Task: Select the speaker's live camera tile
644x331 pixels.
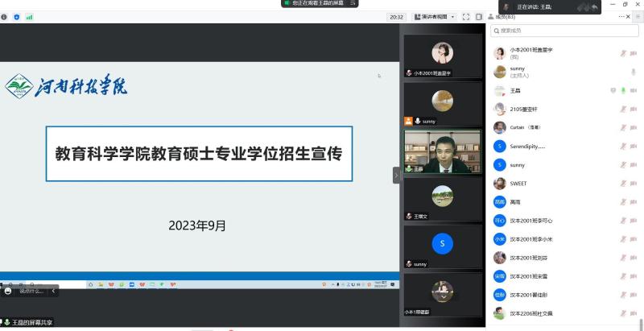Action: 442,151
